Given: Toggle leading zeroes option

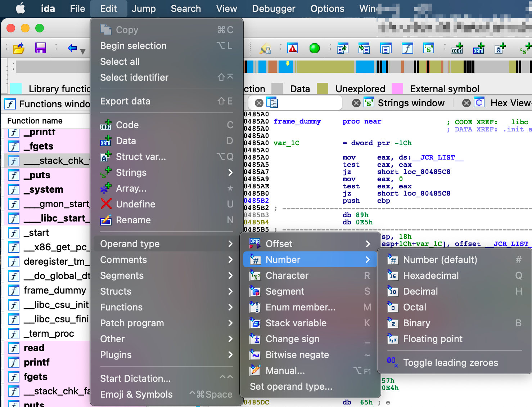Looking at the screenshot, I should tap(455, 363).
